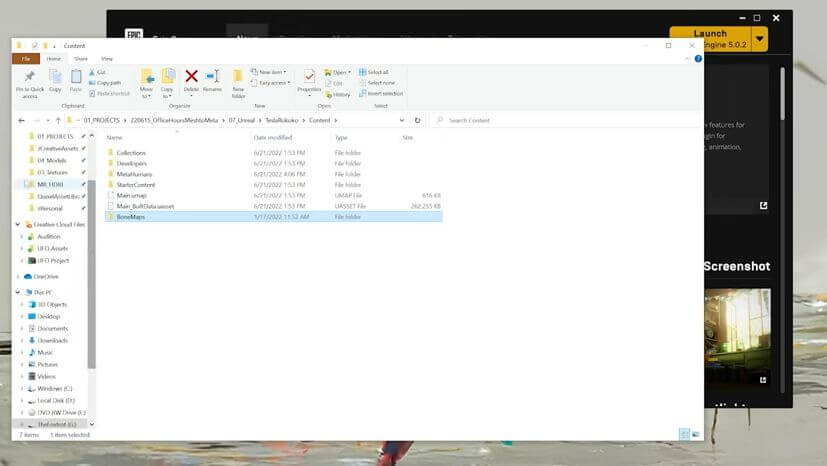Click the New folder icon
827x466 pixels.
(238, 77)
